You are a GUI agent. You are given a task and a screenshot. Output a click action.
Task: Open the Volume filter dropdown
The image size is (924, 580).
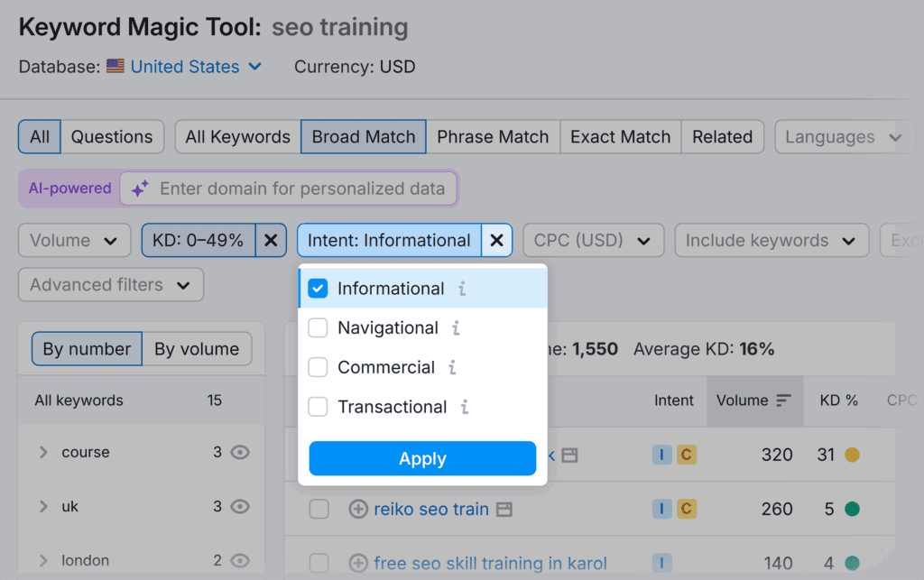(x=74, y=240)
